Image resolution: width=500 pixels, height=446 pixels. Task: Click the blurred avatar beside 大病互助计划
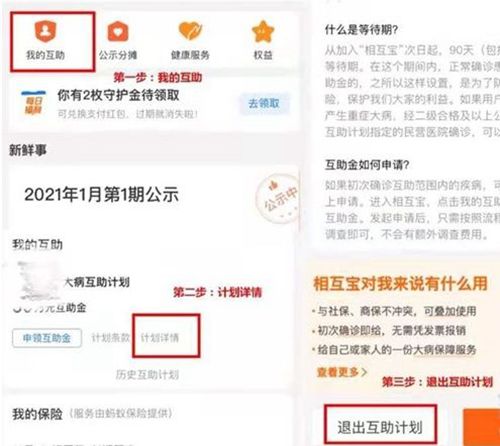point(39,281)
